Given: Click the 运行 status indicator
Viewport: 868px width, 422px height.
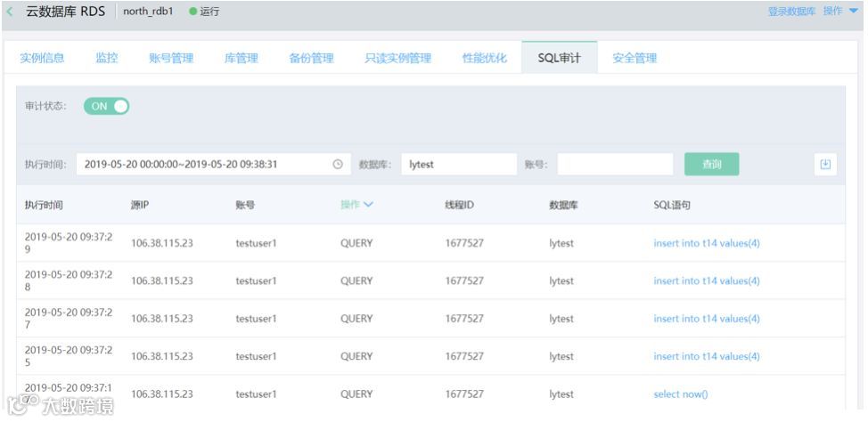Looking at the screenshot, I should pyautogui.click(x=204, y=12).
